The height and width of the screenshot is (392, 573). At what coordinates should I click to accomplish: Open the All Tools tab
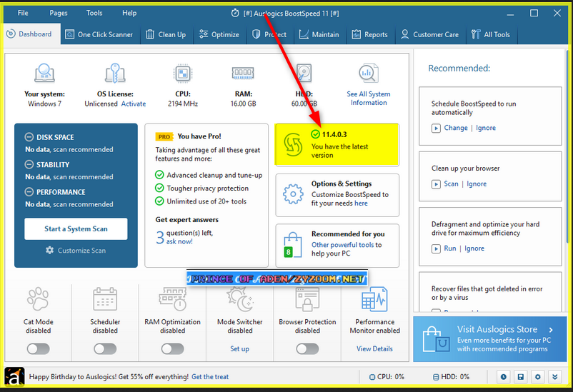click(490, 35)
